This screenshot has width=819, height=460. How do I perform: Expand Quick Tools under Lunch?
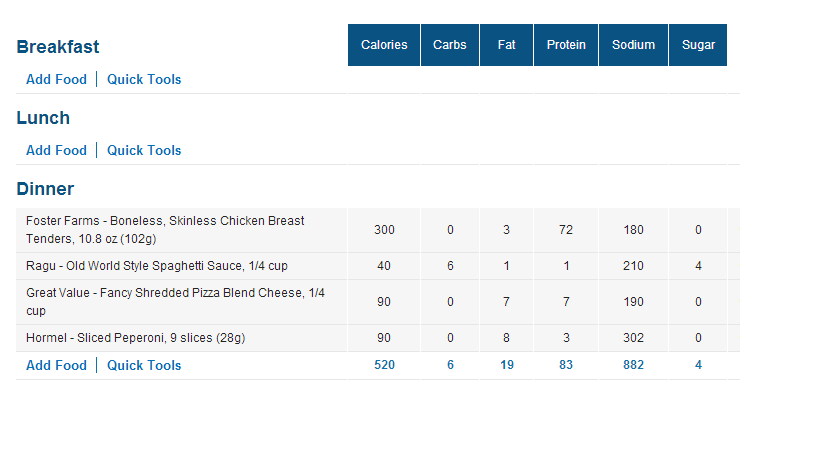(x=144, y=150)
